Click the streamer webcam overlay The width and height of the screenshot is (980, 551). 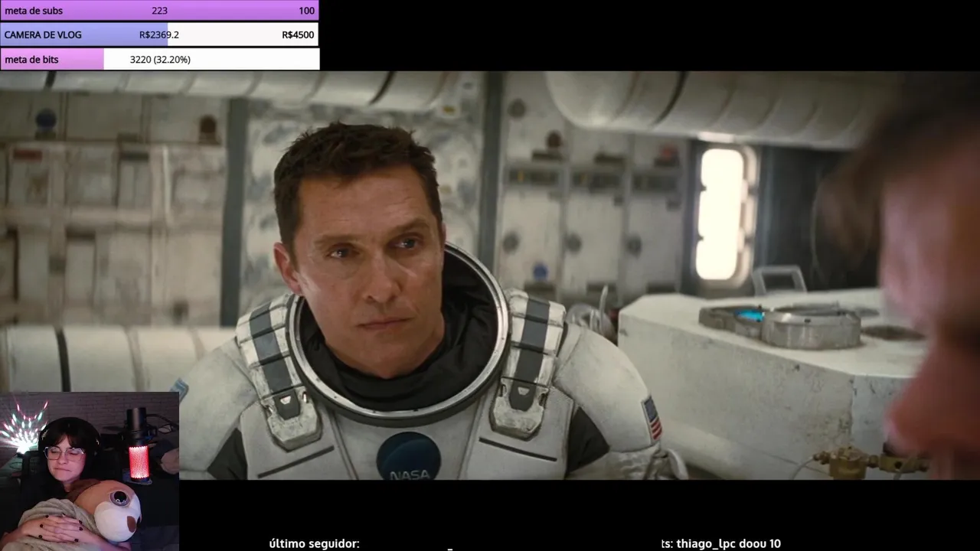90,471
